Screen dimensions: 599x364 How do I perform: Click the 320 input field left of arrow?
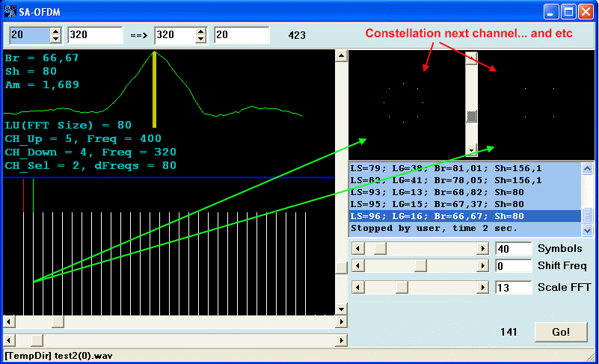tap(95, 35)
